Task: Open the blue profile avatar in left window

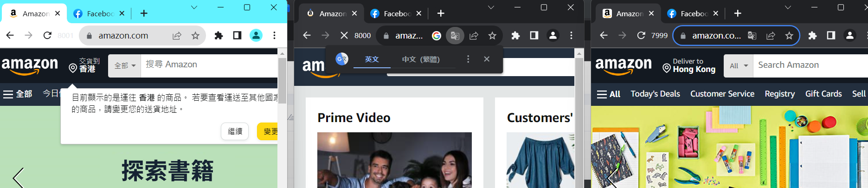Action: pyautogui.click(x=256, y=35)
